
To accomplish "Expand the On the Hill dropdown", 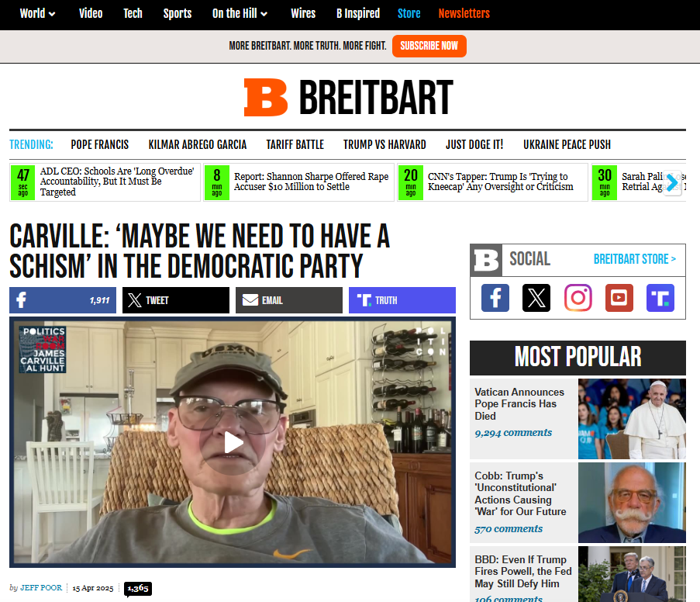I will pyautogui.click(x=240, y=13).
